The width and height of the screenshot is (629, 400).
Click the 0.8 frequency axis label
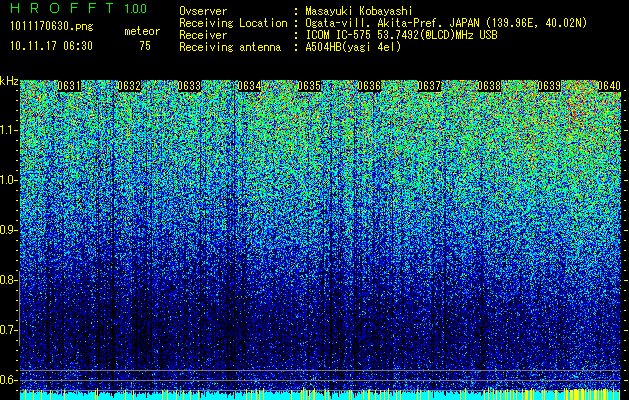9,280
